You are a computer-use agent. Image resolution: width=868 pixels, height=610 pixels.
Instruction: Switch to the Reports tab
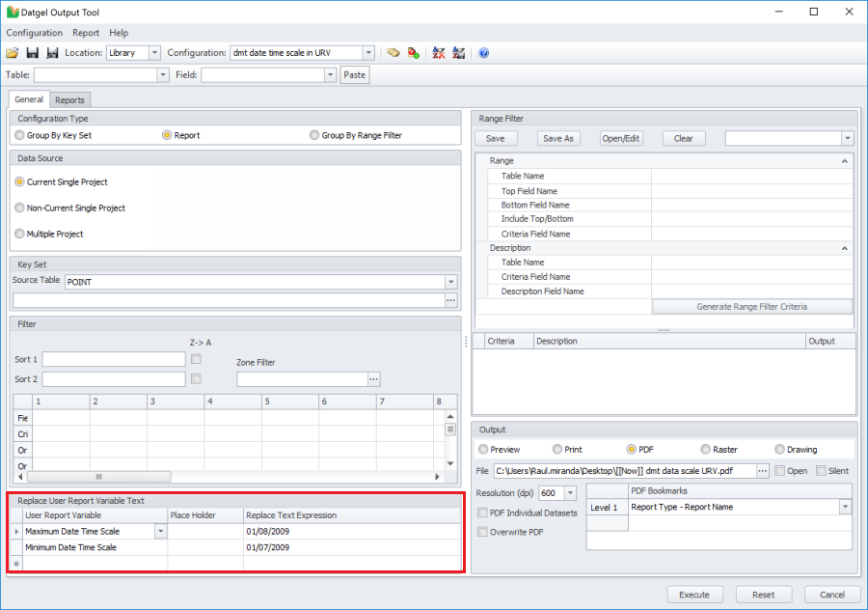(x=69, y=100)
